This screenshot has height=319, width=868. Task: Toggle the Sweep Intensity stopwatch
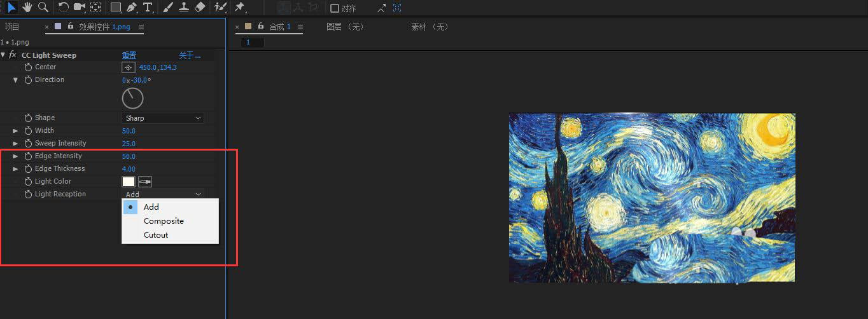coord(28,144)
